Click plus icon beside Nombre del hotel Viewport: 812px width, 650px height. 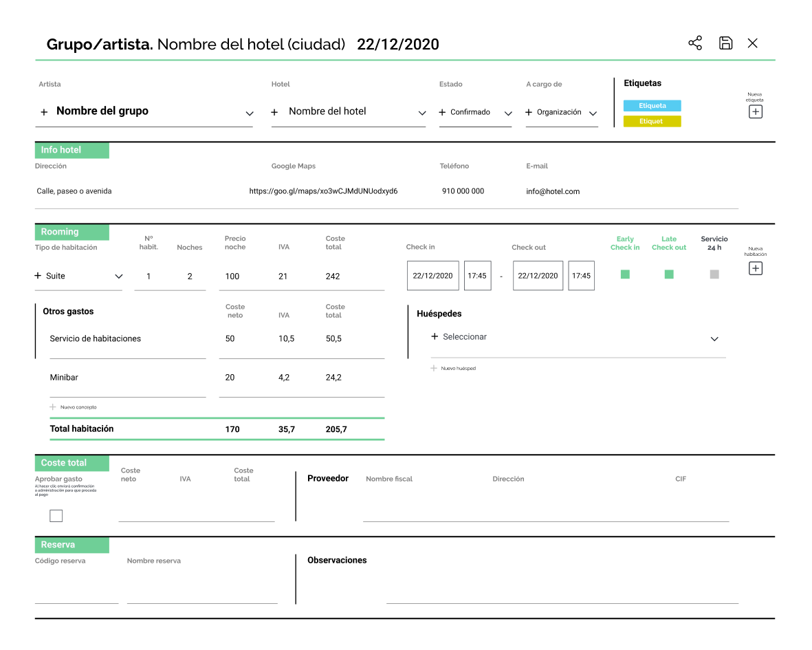[x=274, y=112]
